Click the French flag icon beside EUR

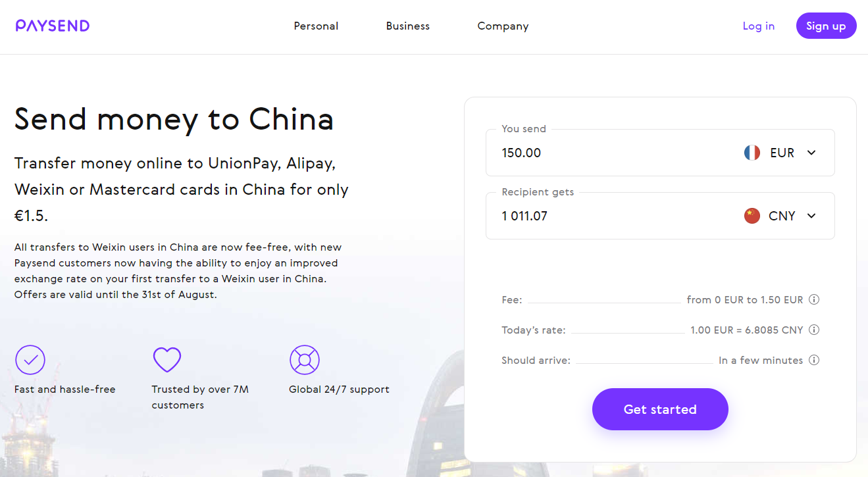pyautogui.click(x=752, y=153)
